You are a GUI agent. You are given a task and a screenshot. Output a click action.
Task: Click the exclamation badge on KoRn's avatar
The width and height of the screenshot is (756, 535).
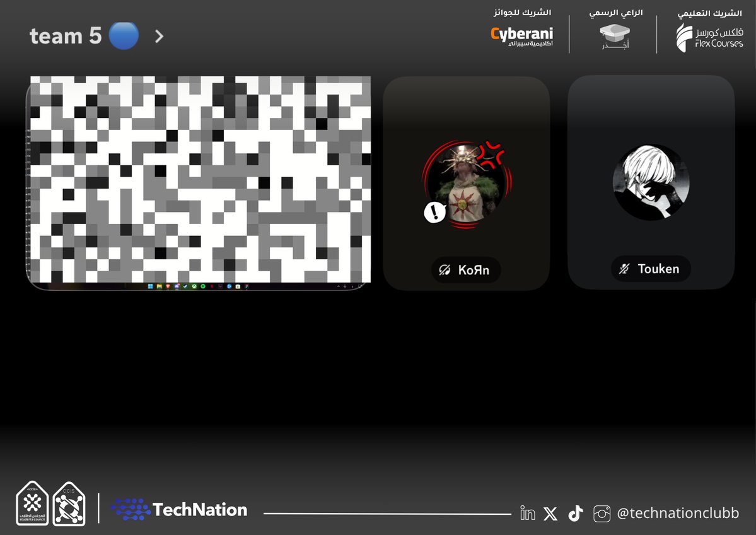435,212
